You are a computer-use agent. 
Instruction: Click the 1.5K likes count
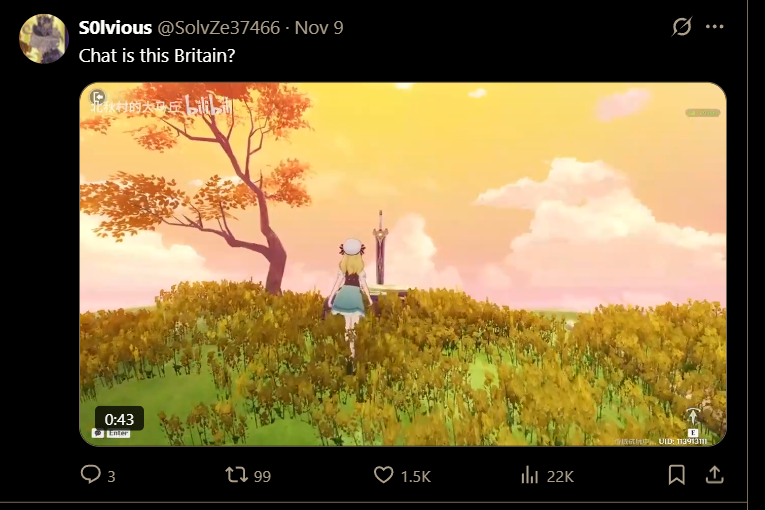[416, 476]
